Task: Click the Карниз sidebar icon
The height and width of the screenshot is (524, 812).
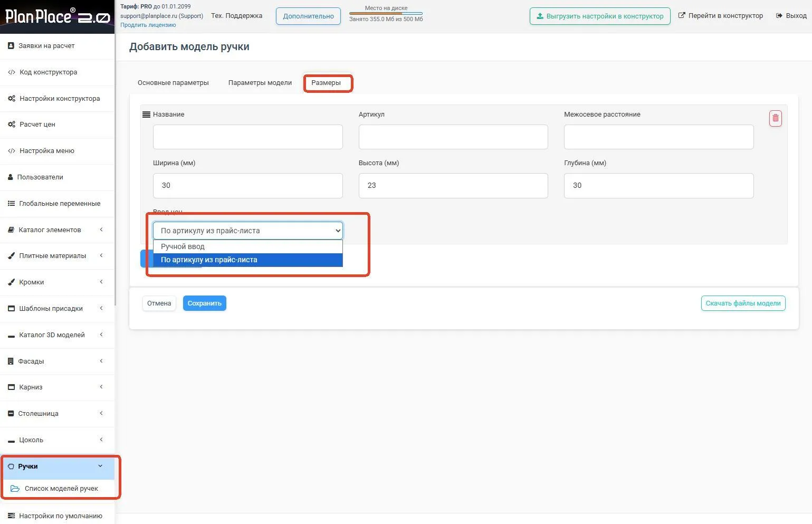Action: [11, 387]
